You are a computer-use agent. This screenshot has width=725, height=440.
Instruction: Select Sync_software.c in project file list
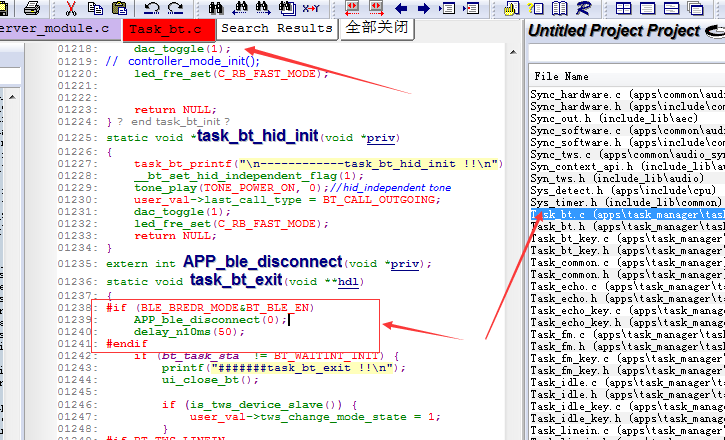[x=627, y=130]
